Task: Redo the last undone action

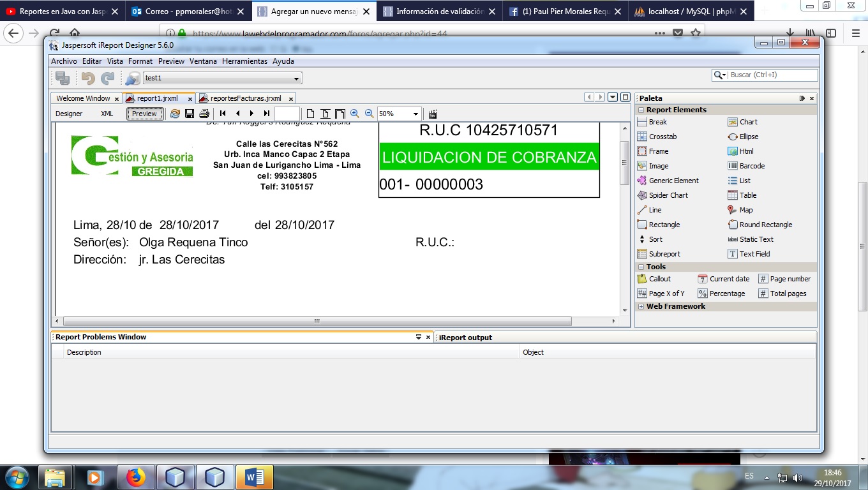Action: tap(108, 78)
